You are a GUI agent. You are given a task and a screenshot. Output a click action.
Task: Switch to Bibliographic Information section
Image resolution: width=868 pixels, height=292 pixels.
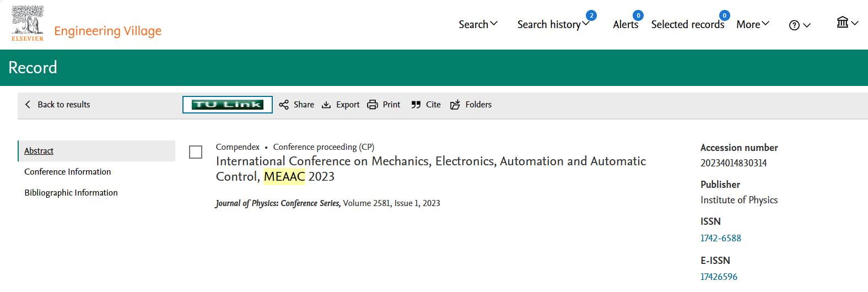point(71,193)
